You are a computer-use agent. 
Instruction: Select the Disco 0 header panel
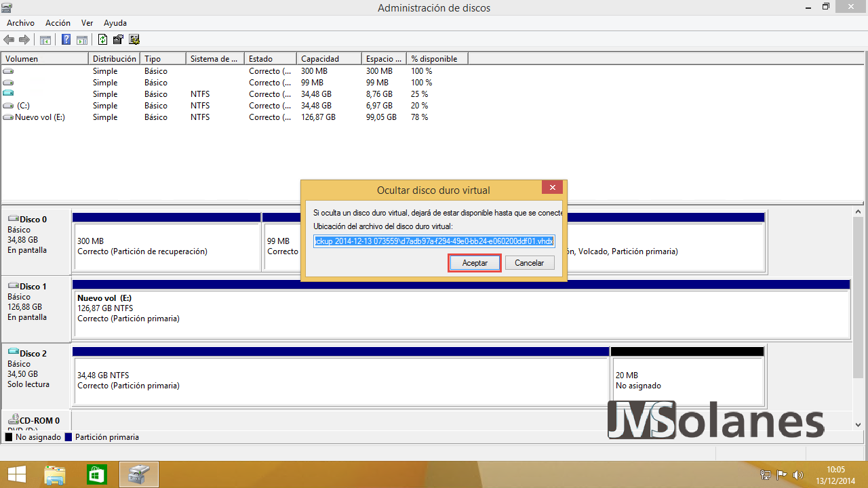(x=36, y=241)
